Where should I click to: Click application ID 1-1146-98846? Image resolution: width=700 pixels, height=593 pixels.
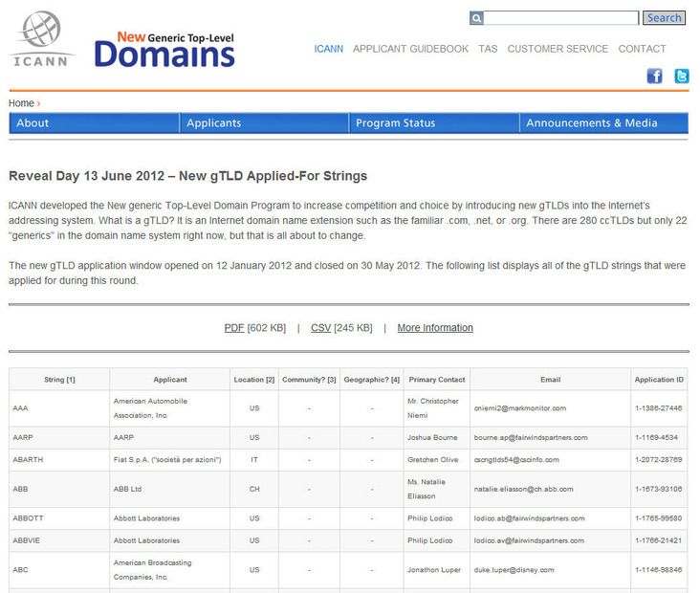point(659,570)
